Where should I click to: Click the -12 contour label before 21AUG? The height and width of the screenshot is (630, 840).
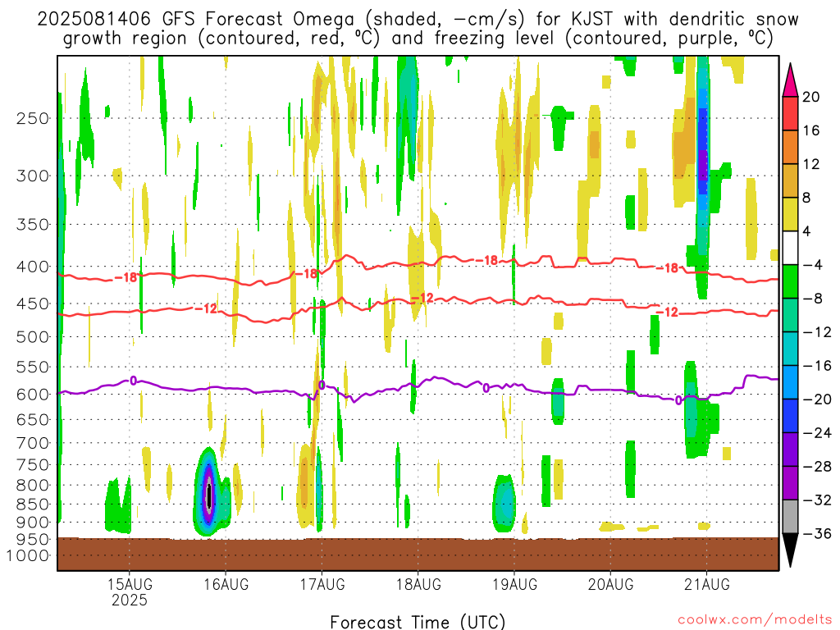pyautogui.click(x=668, y=313)
